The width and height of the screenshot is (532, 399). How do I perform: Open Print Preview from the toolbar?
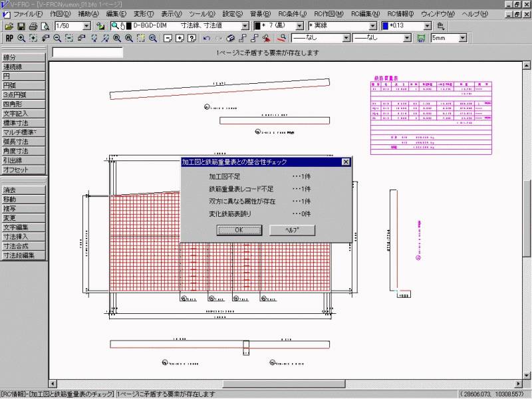[x=45, y=26]
